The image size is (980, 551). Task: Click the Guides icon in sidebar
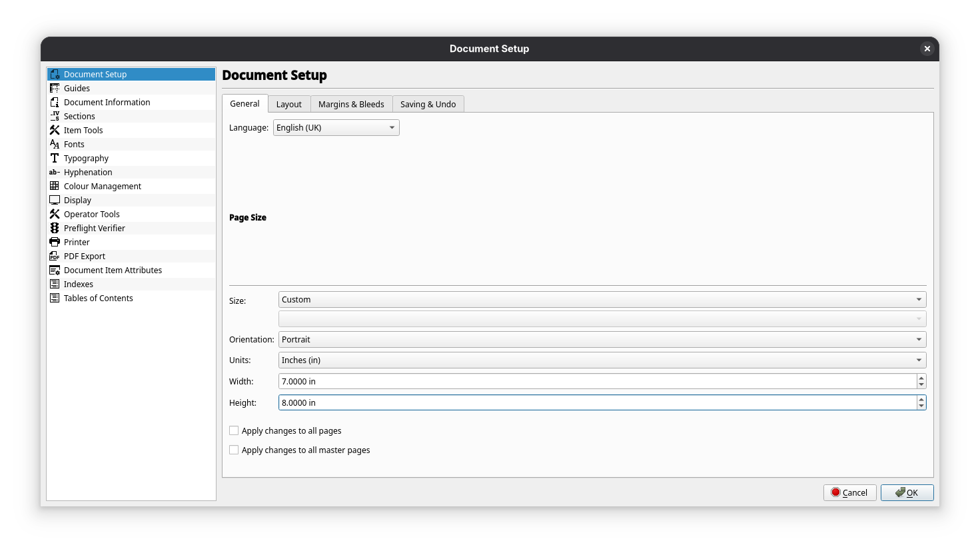pyautogui.click(x=55, y=88)
